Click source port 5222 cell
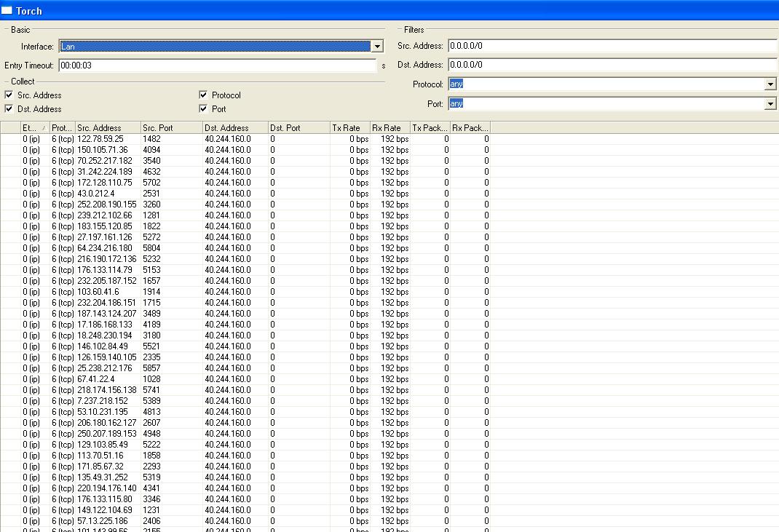The height and width of the screenshot is (532, 779). click(171, 445)
